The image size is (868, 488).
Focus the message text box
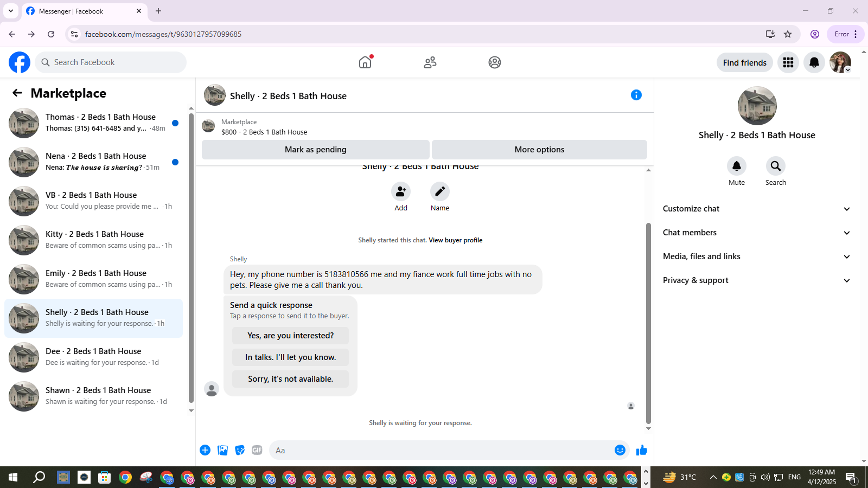tap(443, 450)
